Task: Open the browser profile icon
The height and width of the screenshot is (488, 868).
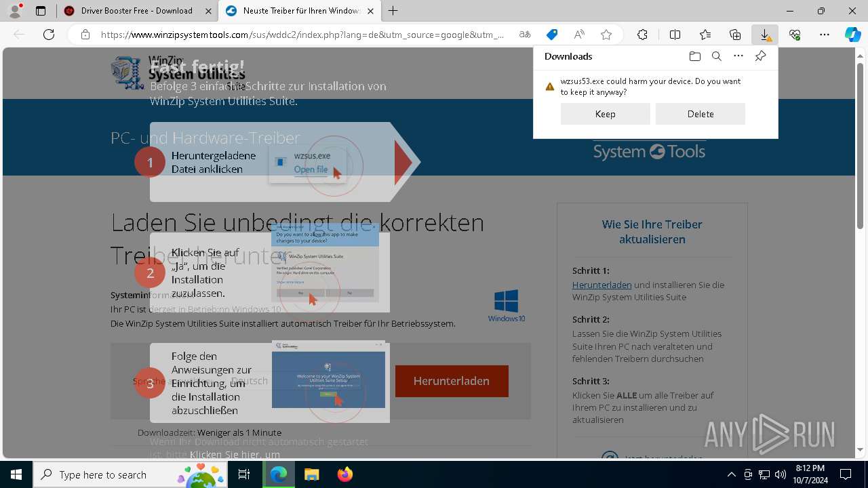Action: (x=15, y=11)
